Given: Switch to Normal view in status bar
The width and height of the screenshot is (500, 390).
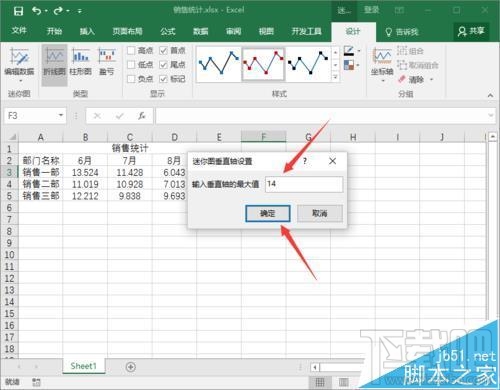Looking at the screenshot, I should coord(320,382).
